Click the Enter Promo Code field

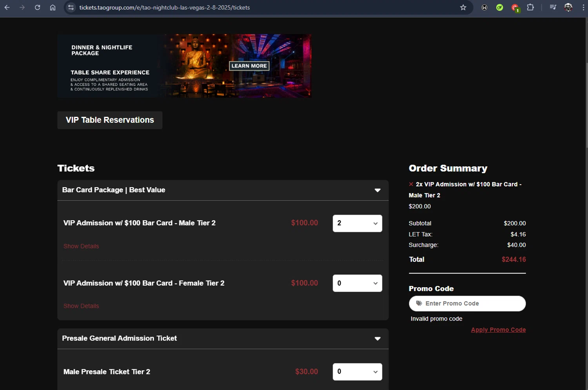[467, 303]
